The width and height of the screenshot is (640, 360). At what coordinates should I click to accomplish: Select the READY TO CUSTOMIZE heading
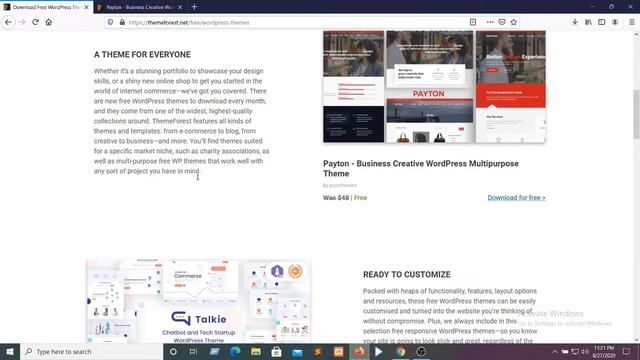point(407,274)
